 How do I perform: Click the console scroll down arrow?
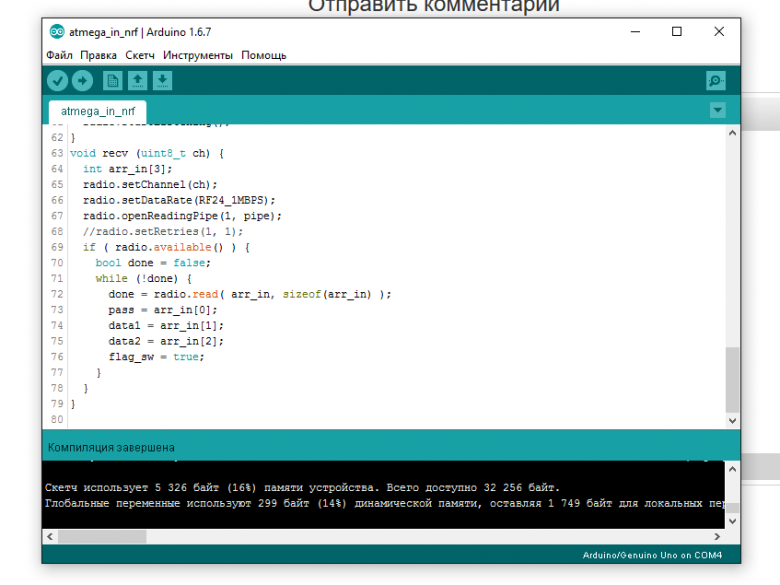click(x=732, y=521)
